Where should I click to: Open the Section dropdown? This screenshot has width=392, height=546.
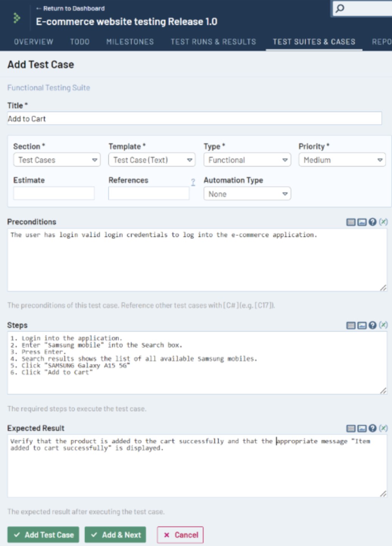pos(57,160)
